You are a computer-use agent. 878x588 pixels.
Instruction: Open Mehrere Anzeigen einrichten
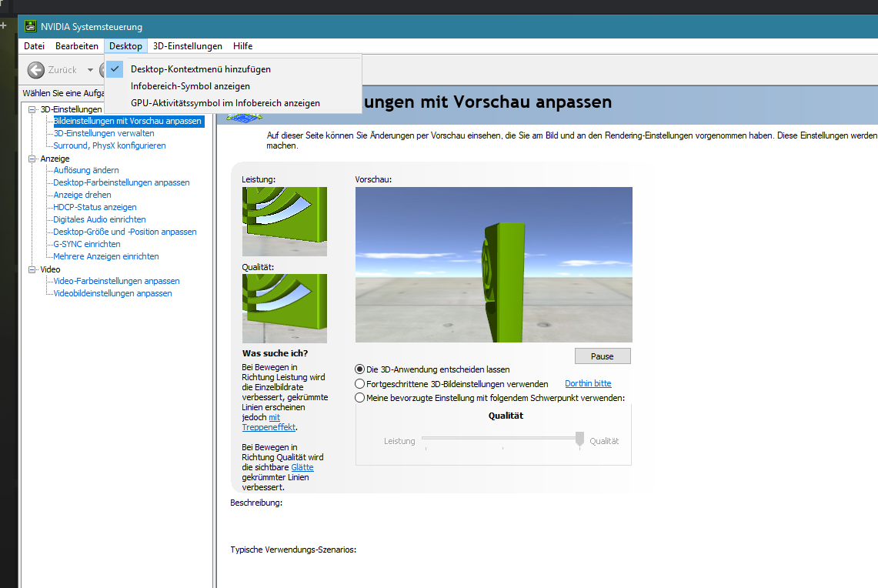(106, 256)
